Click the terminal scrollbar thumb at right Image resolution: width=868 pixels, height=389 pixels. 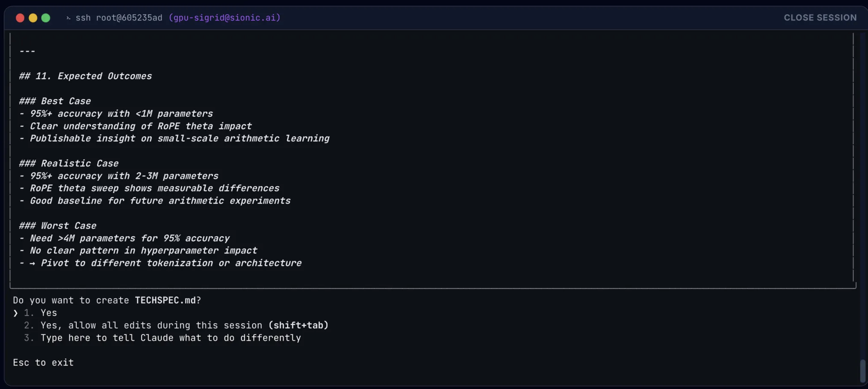click(863, 371)
